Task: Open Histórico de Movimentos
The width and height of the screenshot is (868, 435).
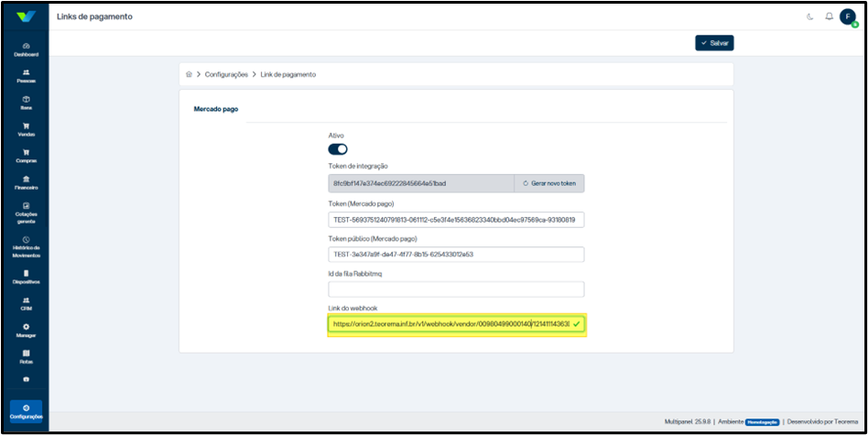Action: pos(26,247)
